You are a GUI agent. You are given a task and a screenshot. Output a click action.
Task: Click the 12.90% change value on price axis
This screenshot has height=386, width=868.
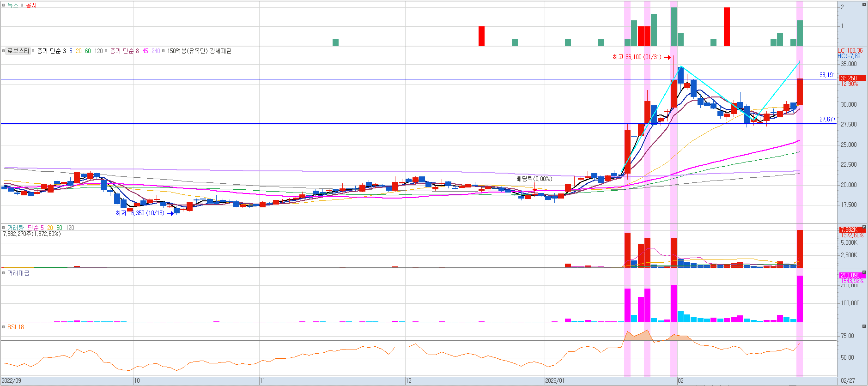click(850, 84)
